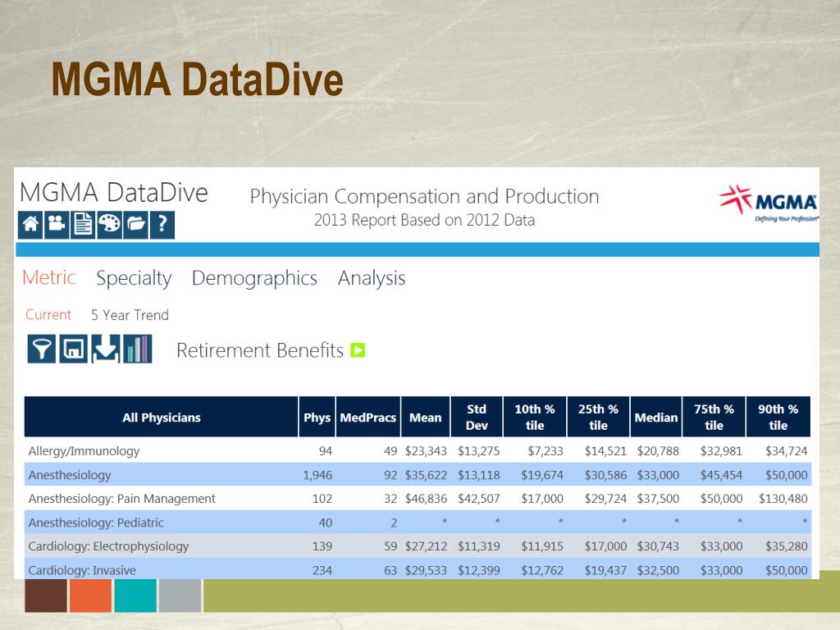Select Anesthesiology: Pediatric row label
The height and width of the screenshot is (630, 840).
coord(96,523)
